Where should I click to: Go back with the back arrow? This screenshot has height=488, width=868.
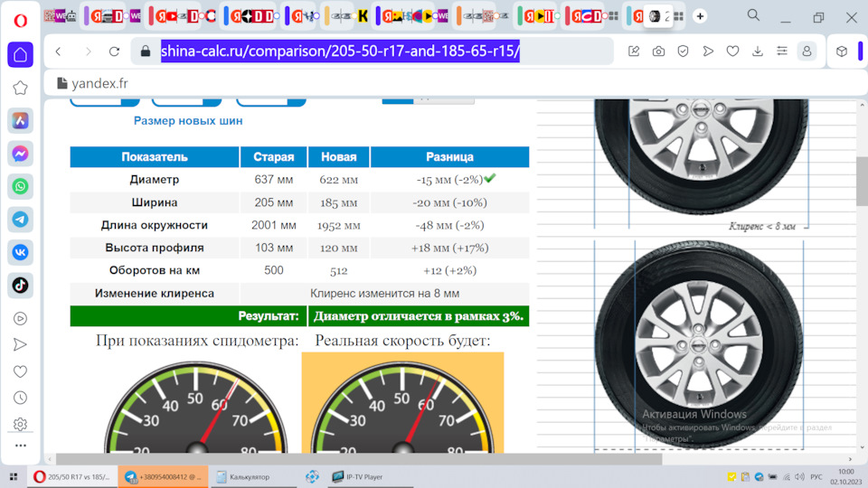(59, 52)
